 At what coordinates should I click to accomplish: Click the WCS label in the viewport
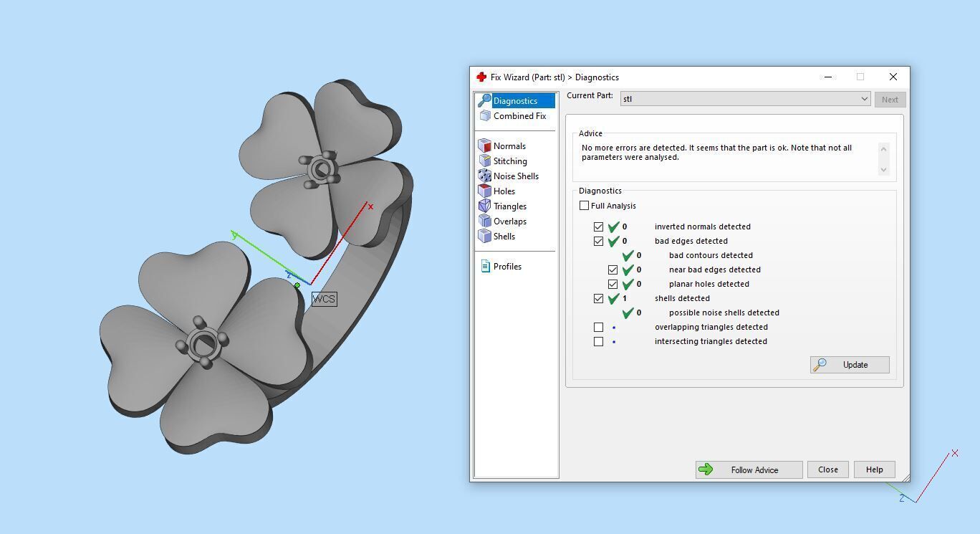click(324, 299)
